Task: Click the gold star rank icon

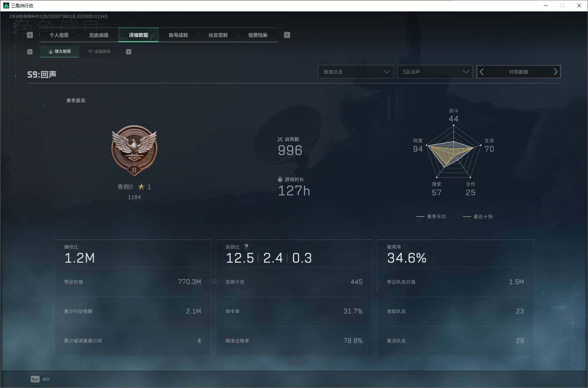Action: pyautogui.click(x=141, y=187)
